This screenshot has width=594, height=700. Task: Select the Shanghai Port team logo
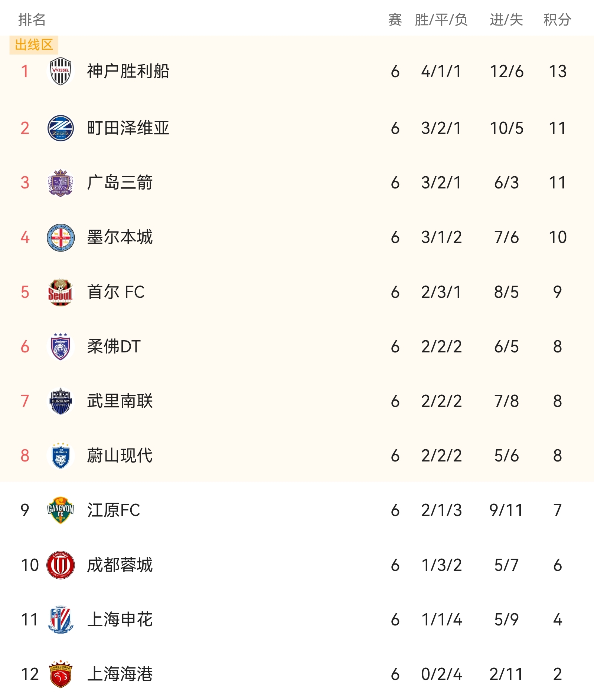(x=61, y=674)
